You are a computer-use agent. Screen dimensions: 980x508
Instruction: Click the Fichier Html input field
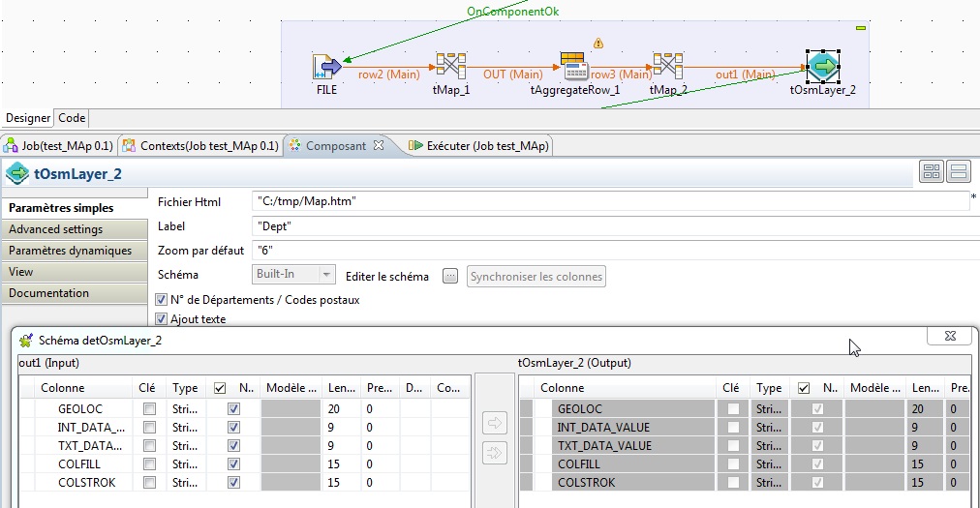[x=610, y=201]
